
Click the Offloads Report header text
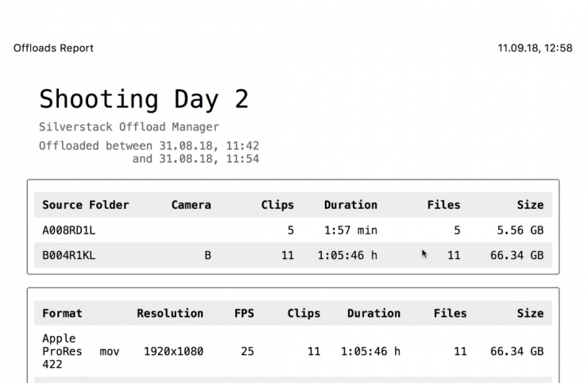53,48
